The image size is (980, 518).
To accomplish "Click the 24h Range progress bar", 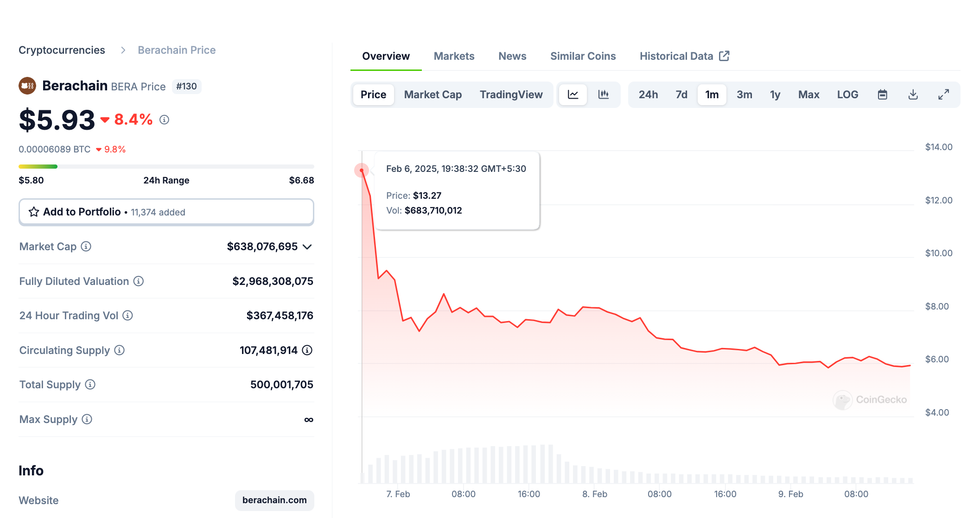I will [x=166, y=166].
